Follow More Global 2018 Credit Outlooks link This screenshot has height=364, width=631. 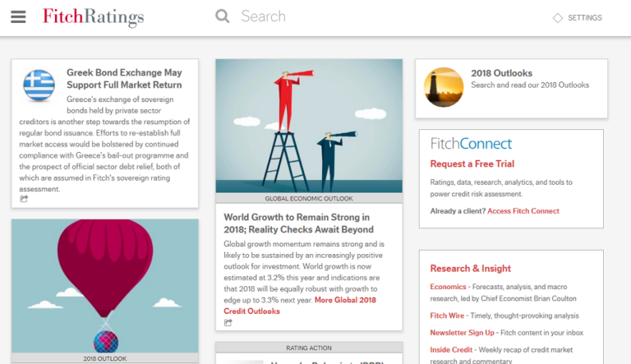300,306
